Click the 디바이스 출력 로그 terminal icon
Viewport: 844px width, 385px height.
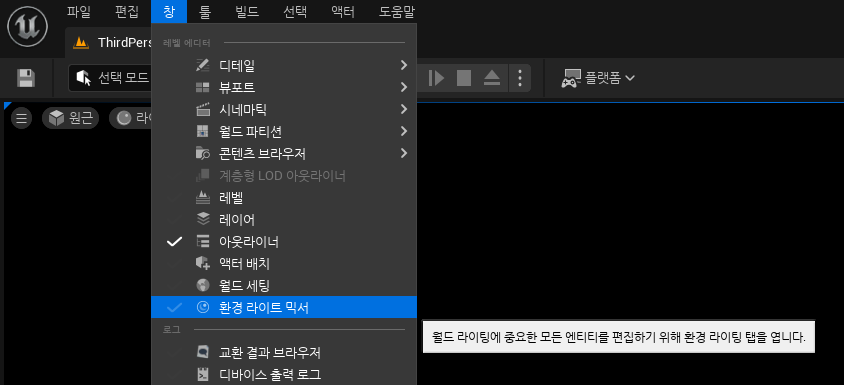click(202, 374)
